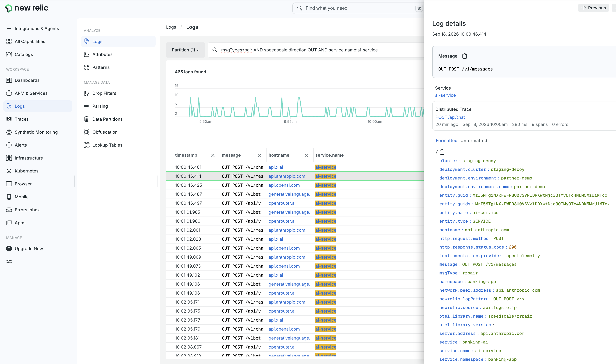Focus the Find what you need search box
Image resolution: width=616 pixels, height=364 pixels.
358,8
